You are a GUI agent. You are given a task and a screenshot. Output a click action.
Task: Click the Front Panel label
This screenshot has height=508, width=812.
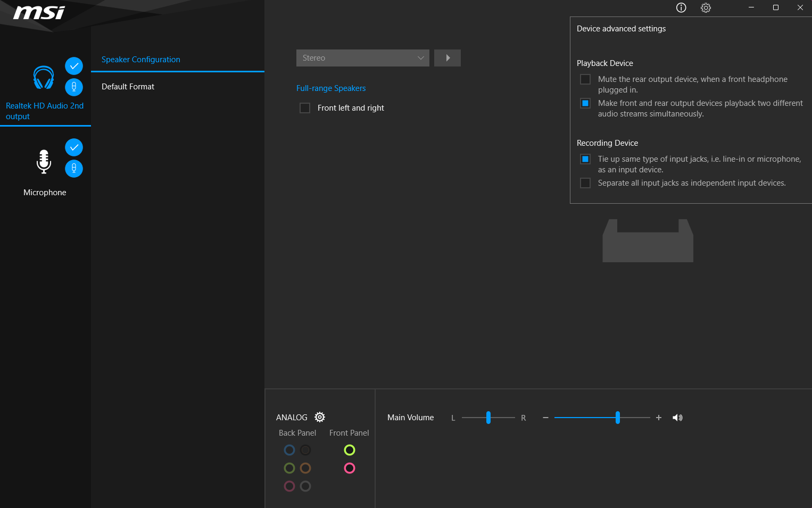pyautogui.click(x=349, y=433)
